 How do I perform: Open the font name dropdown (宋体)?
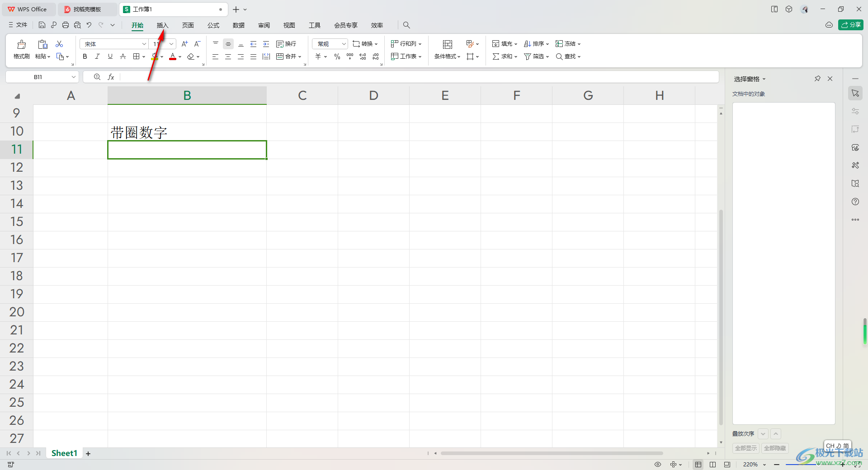[x=144, y=44]
